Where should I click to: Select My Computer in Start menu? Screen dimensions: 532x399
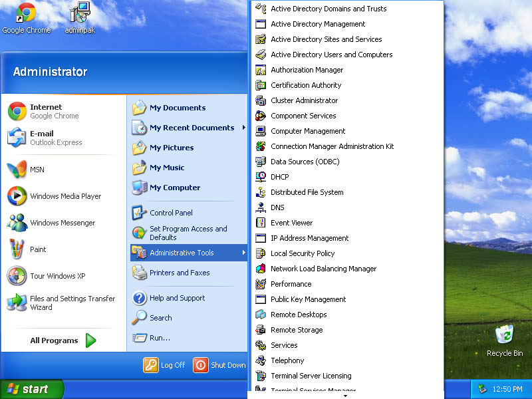(188, 188)
